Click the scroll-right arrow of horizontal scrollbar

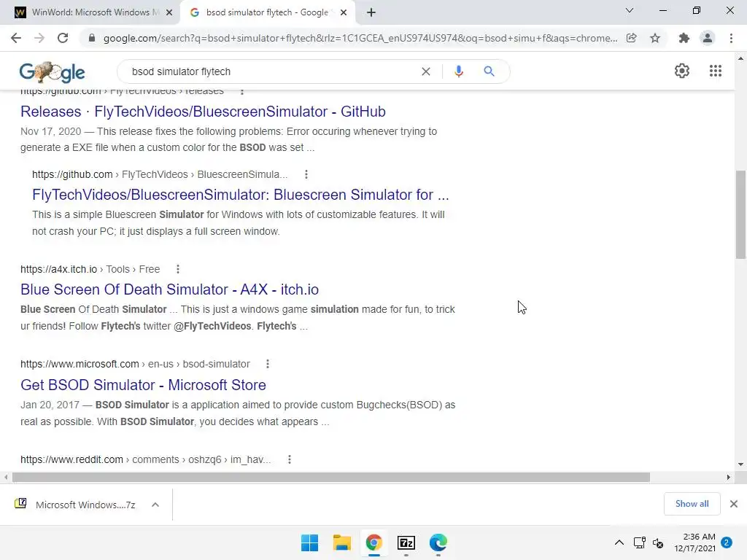point(728,477)
